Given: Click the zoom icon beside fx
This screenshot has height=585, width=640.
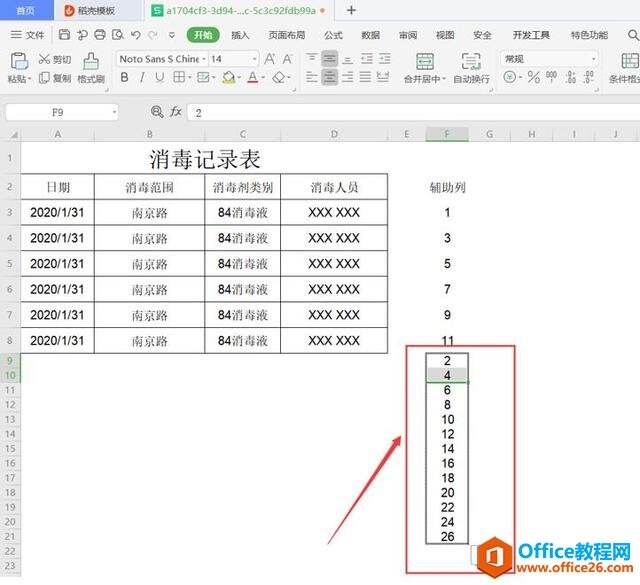Looking at the screenshot, I should point(157,112).
